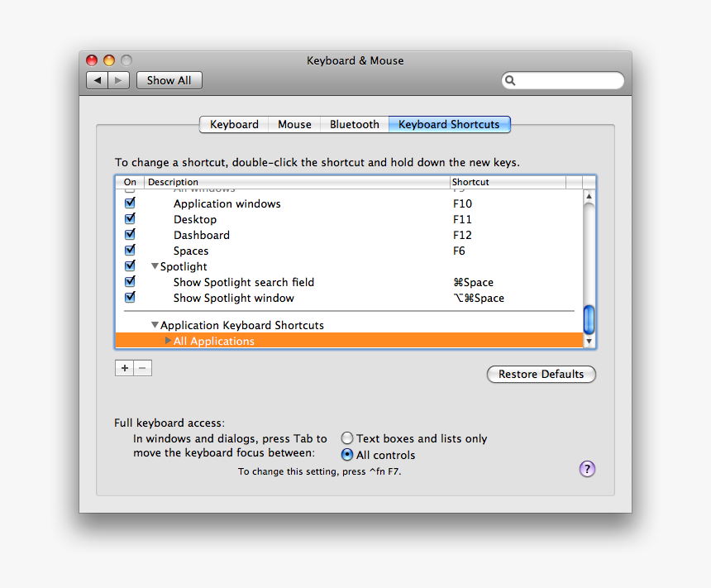Viewport: 711px width, 588px height.
Task: Disable the Show Spotlight window checkbox
Action: click(x=130, y=298)
